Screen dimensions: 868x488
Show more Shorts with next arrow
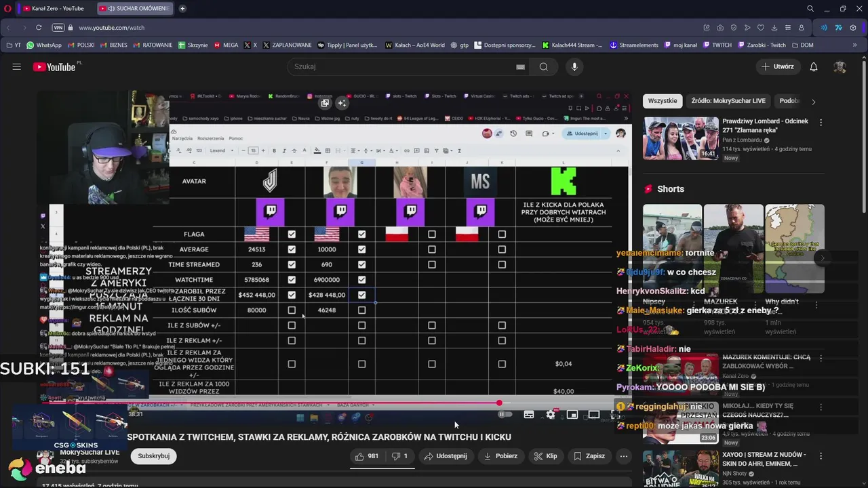tap(822, 258)
